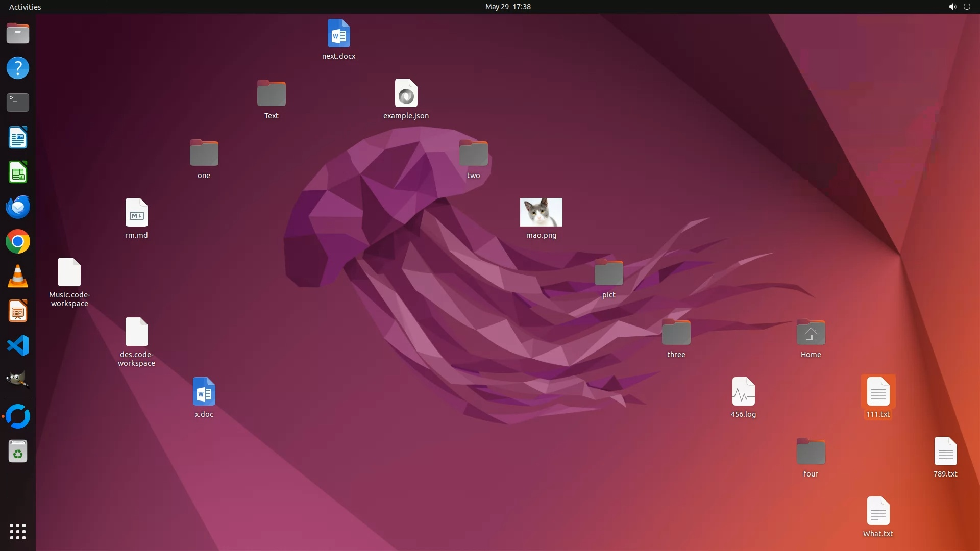
Task: Show the applications grid
Action: pyautogui.click(x=18, y=532)
